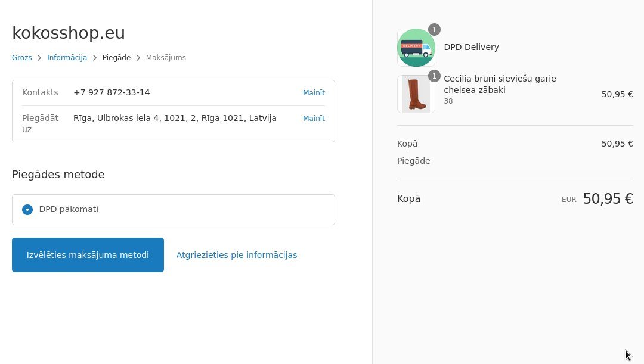
Task: Click the chevron right after Grozs
Action: tap(40, 58)
